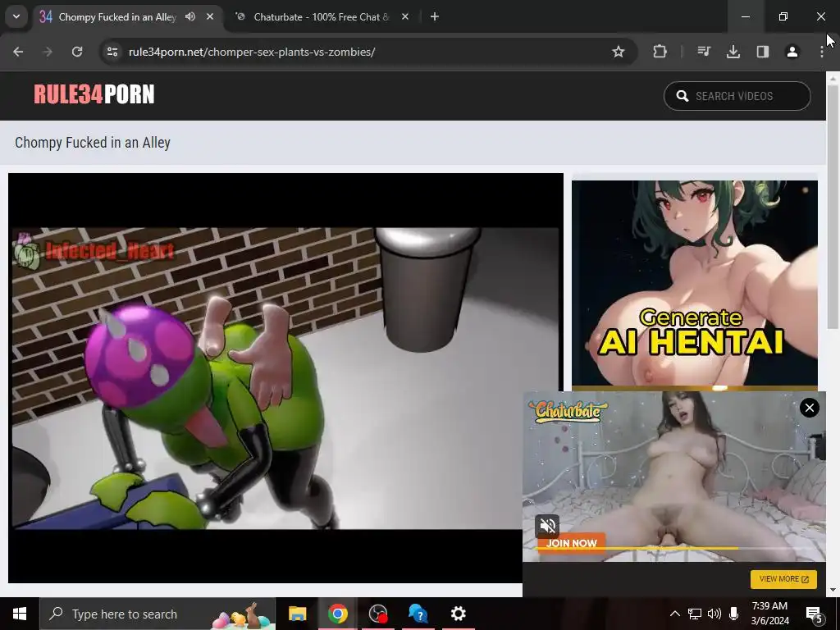
Task: Click the scrollbar down arrow
Action: pyautogui.click(x=833, y=591)
